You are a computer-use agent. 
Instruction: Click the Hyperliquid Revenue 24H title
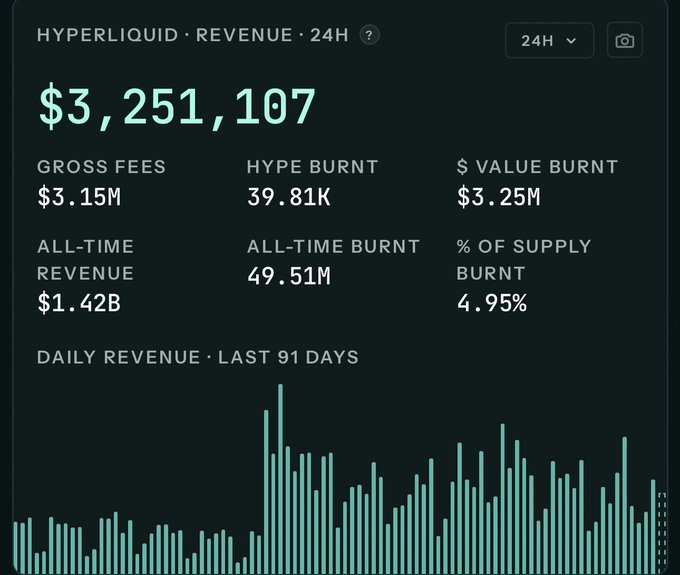193,35
